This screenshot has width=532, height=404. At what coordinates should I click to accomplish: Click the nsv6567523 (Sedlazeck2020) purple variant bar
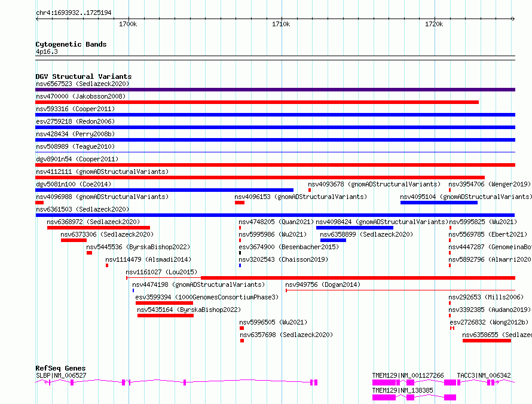tap(275, 90)
